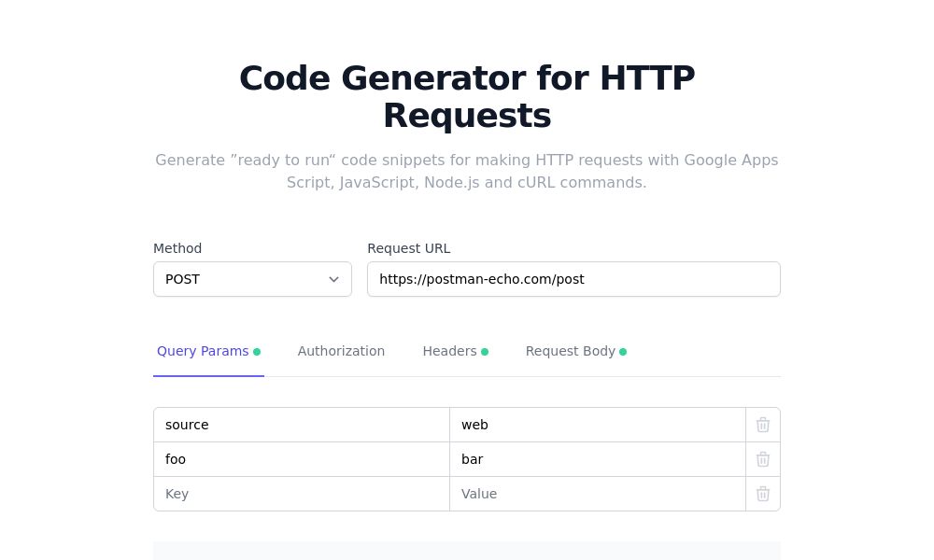Click the chevron inside the Method selector
The height and width of the screenshot is (560, 934).
333,279
